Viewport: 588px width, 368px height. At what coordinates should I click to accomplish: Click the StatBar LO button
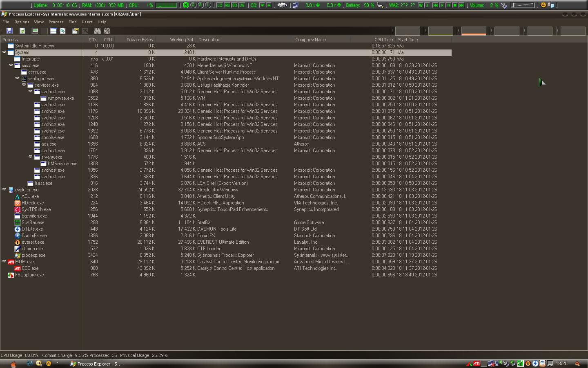pyautogui.click(x=220, y=5)
